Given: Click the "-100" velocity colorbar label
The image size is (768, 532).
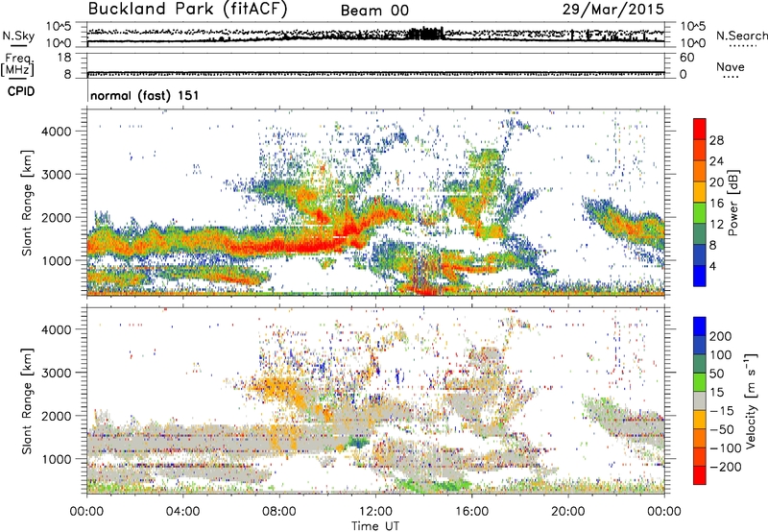Looking at the screenshot, I should click(x=725, y=448).
